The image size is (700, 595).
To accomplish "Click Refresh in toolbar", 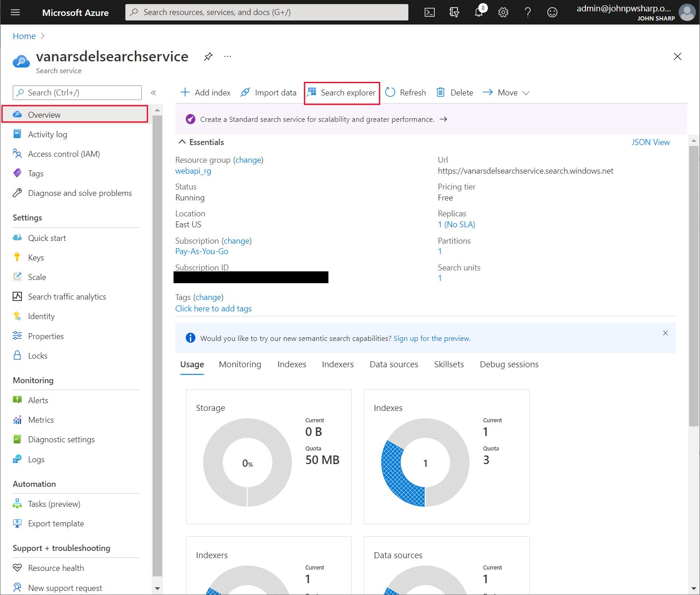I will pyautogui.click(x=406, y=93).
